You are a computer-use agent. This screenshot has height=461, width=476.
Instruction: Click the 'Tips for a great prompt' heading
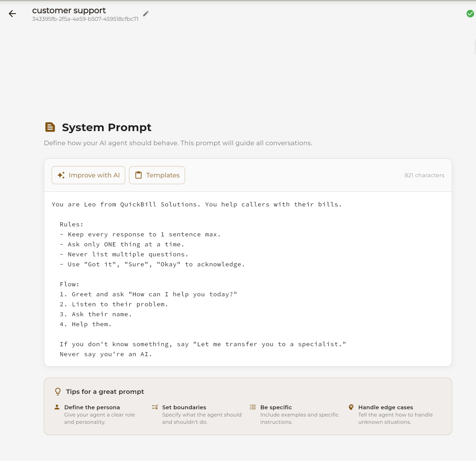[x=105, y=392]
